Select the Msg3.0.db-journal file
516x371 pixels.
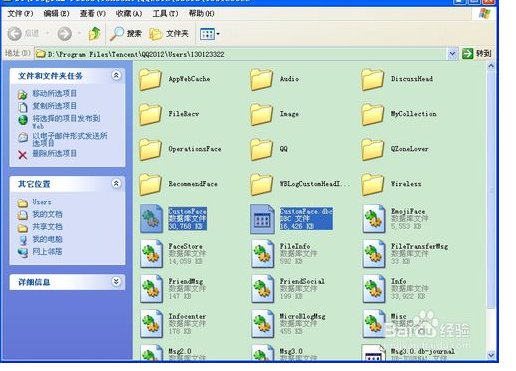[409, 353]
